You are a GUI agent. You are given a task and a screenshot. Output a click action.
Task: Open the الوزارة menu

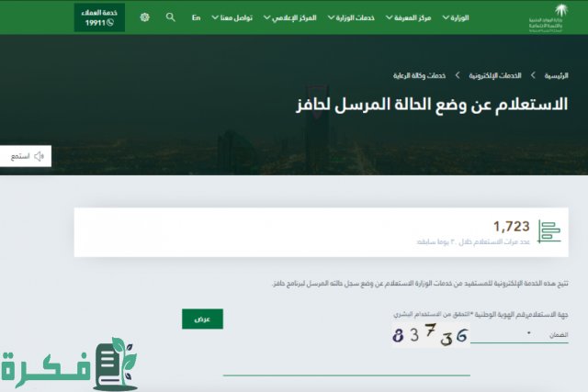[x=456, y=17]
